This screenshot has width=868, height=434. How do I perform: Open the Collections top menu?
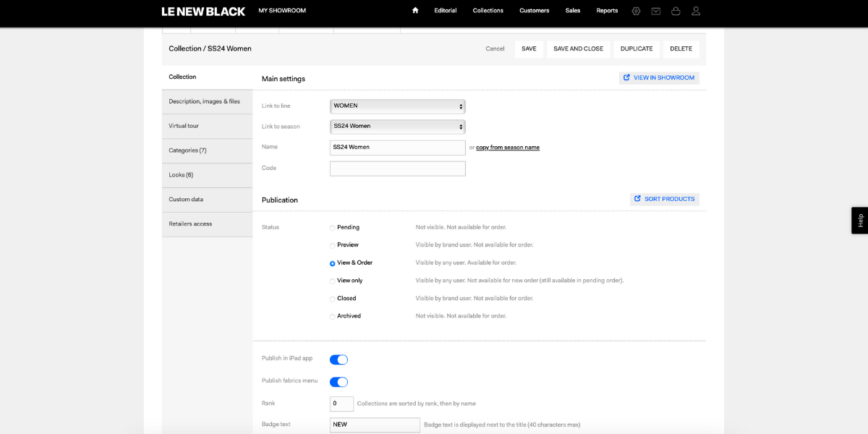pos(488,11)
